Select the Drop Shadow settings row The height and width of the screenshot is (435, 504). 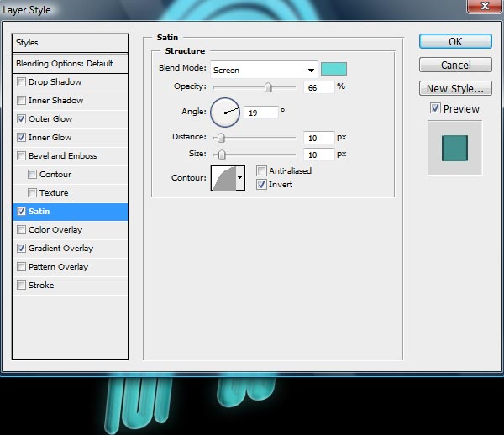click(x=70, y=82)
